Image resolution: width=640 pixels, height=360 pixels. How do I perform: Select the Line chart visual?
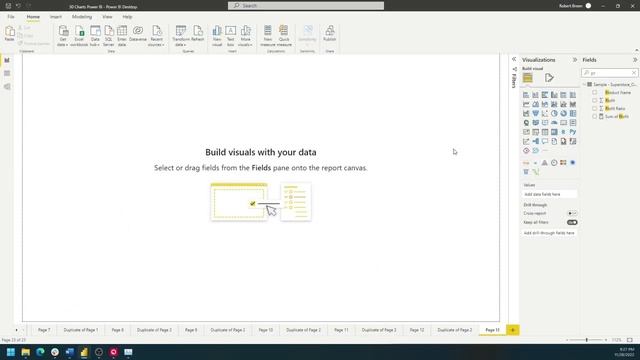[526, 104]
